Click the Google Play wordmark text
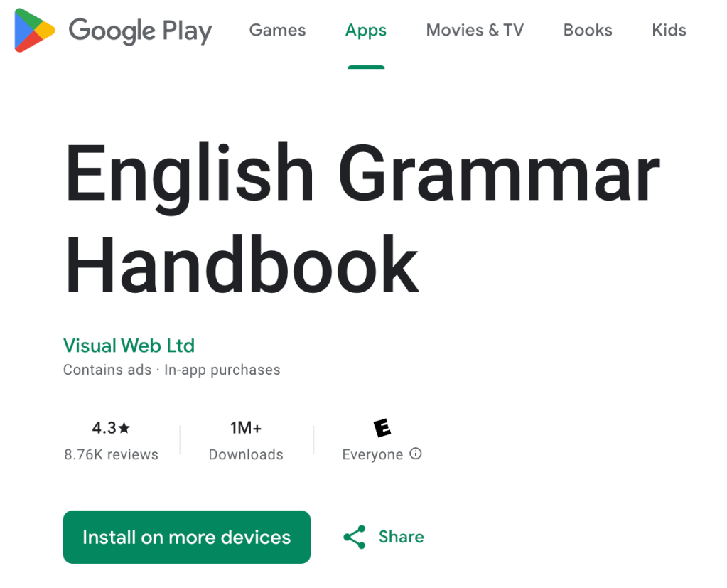 click(x=140, y=31)
